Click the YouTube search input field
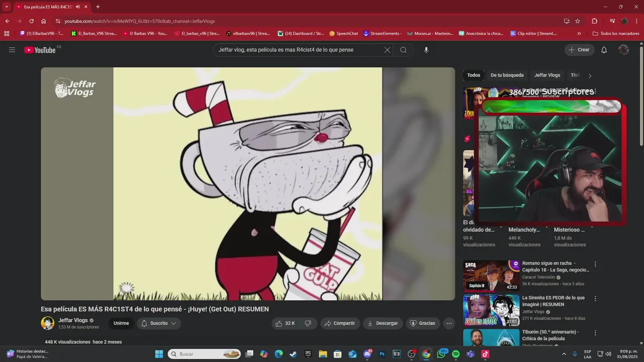The width and height of the screenshot is (644, 362). coord(299,50)
